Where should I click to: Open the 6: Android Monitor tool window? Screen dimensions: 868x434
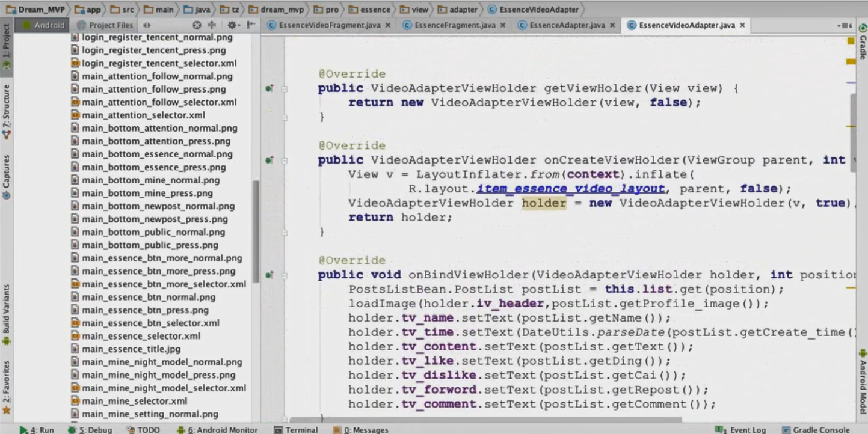coord(217,430)
